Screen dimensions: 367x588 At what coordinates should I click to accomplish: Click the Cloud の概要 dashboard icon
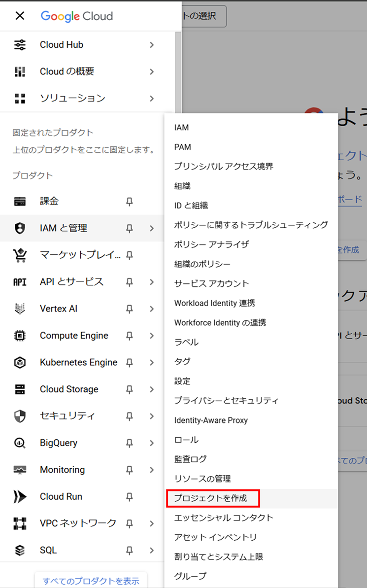tap(20, 71)
